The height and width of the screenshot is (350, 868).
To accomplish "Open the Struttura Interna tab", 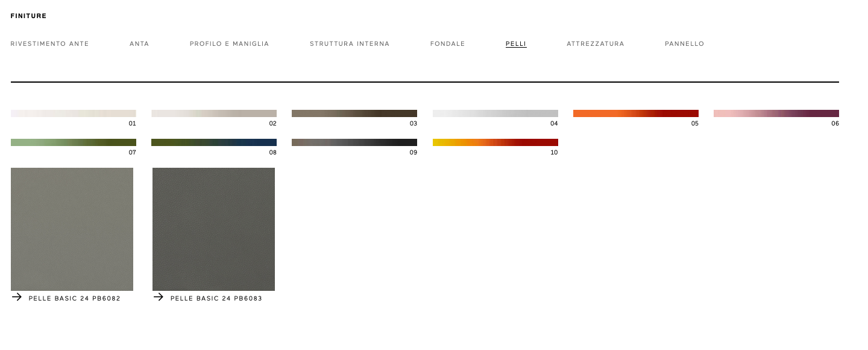I will (x=350, y=44).
